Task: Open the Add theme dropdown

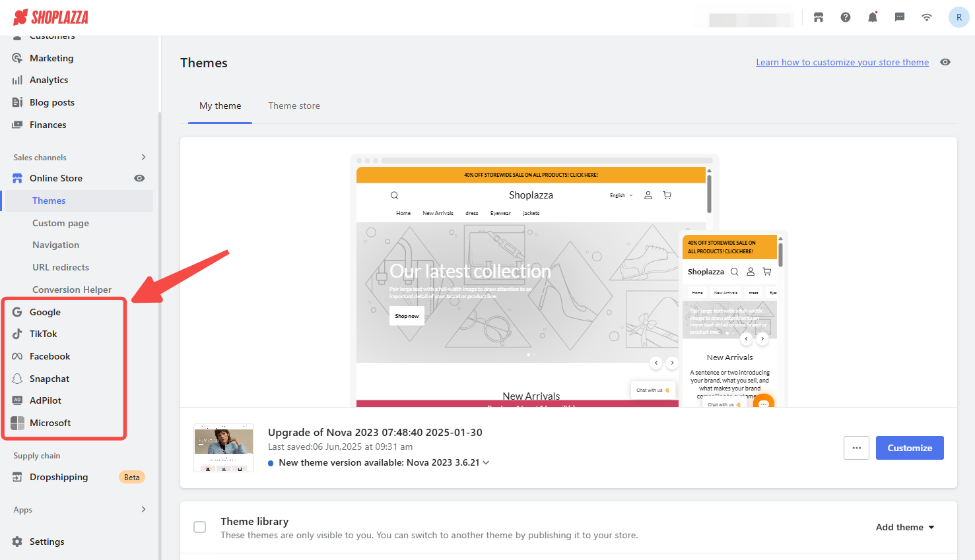Action: [905, 527]
